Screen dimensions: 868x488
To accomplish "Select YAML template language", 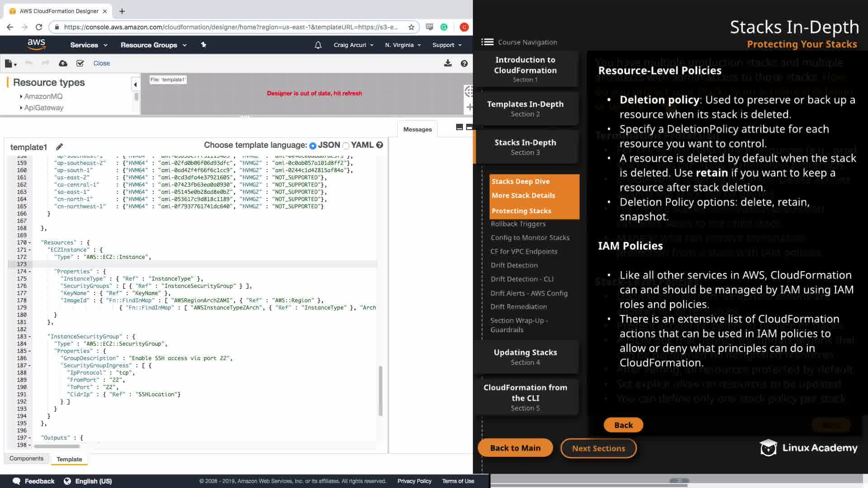I will click(x=346, y=145).
